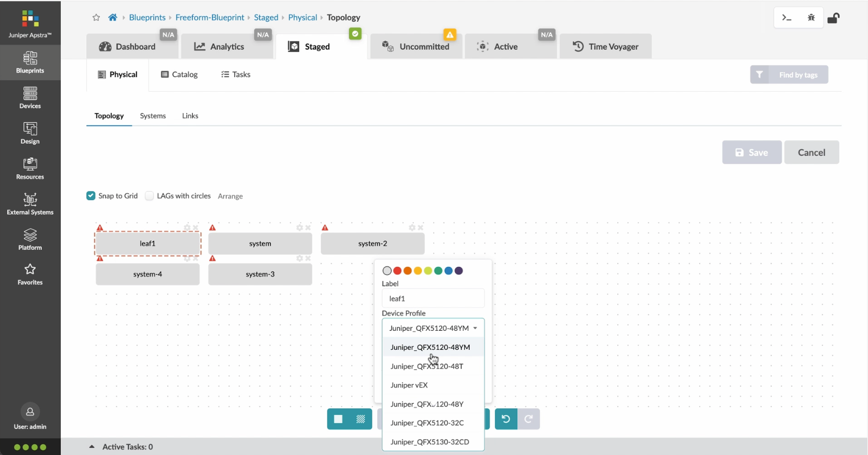Toggle the Snap to Grid checkbox

tap(91, 196)
